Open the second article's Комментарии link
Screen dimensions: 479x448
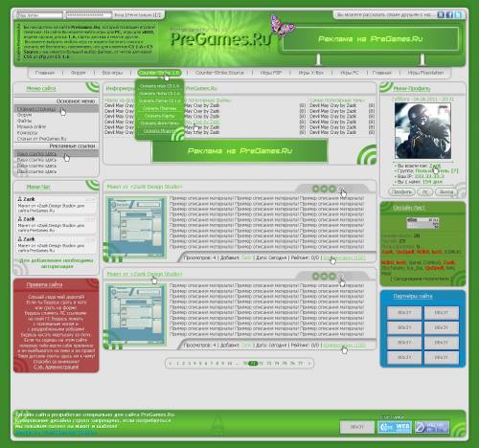(344, 346)
